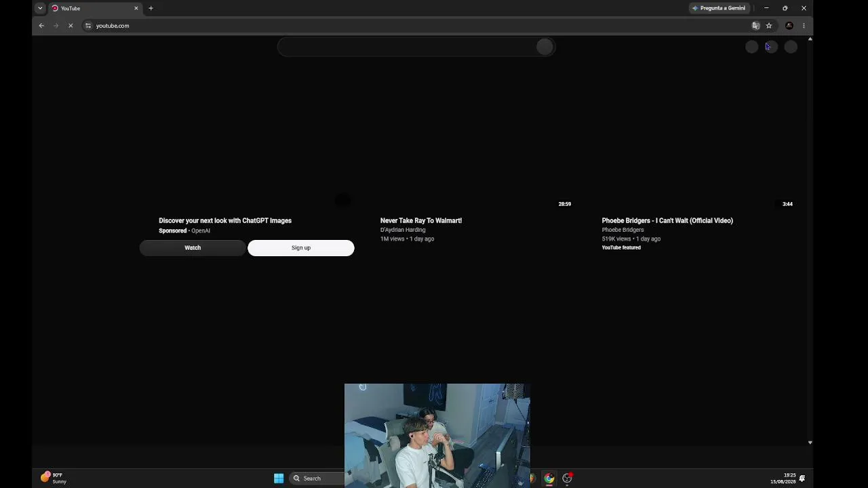Image resolution: width=868 pixels, height=488 pixels.
Task: Open 'Discover your next look with ChatGPT Images' ad
Action: coord(225,220)
